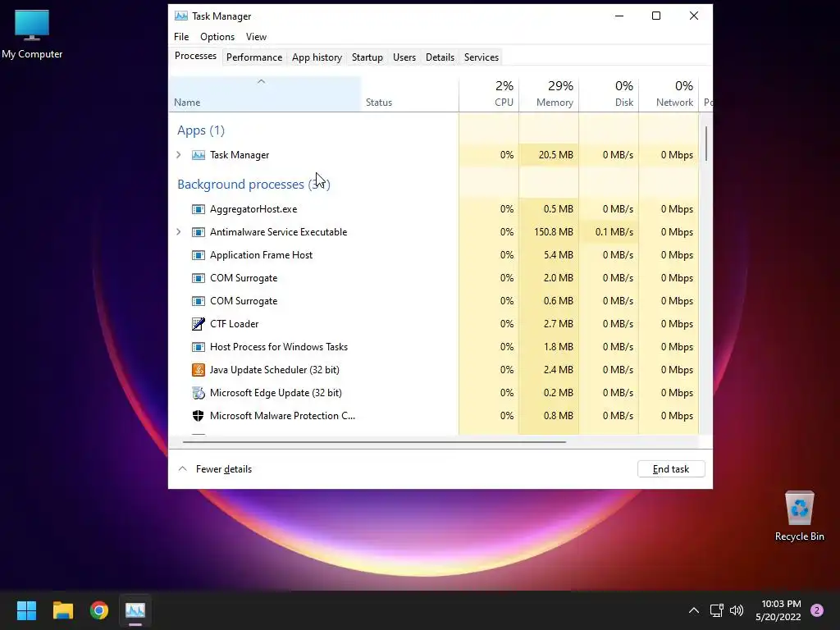This screenshot has height=630, width=840.
Task: Click the CTF Loader pen icon
Action: (199, 323)
